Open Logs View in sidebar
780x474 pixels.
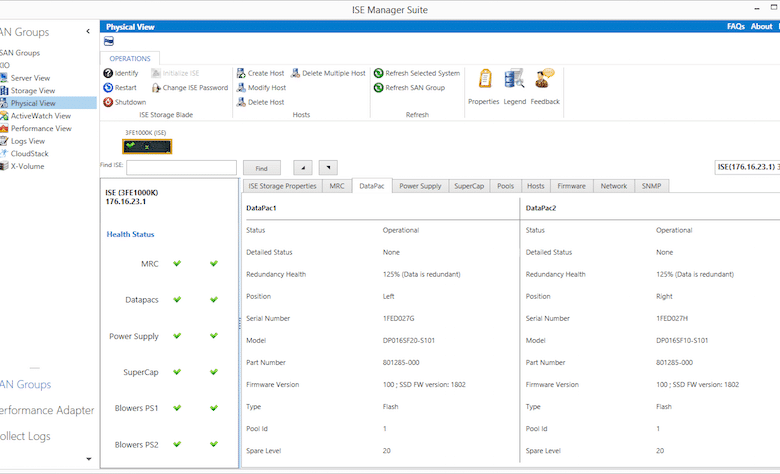28,141
